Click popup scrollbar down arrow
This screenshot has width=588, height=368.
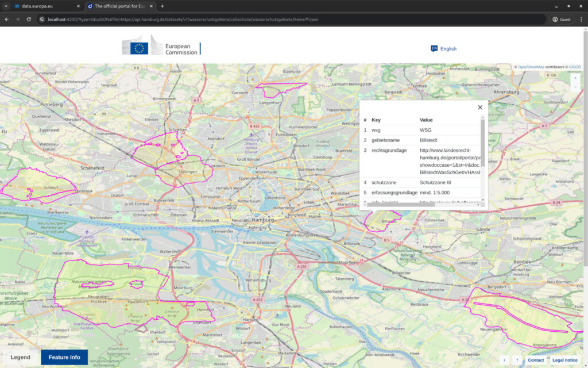pyautogui.click(x=482, y=200)
